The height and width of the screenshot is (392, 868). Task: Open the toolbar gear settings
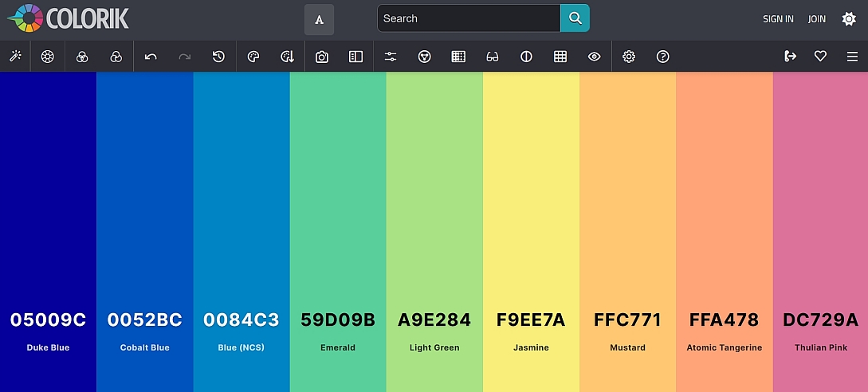[x=629, y=57]
